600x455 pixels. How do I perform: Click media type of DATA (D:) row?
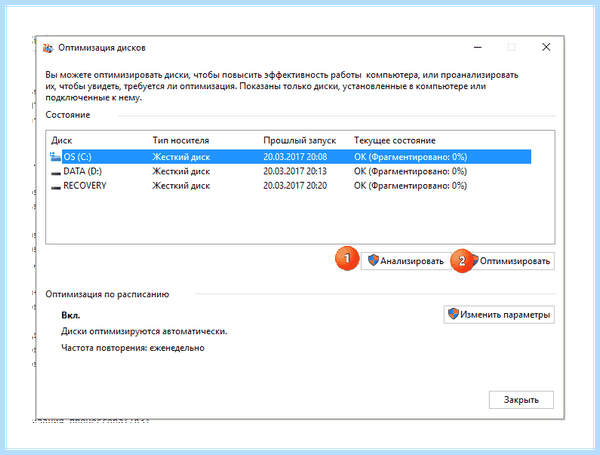coord(181,171)
